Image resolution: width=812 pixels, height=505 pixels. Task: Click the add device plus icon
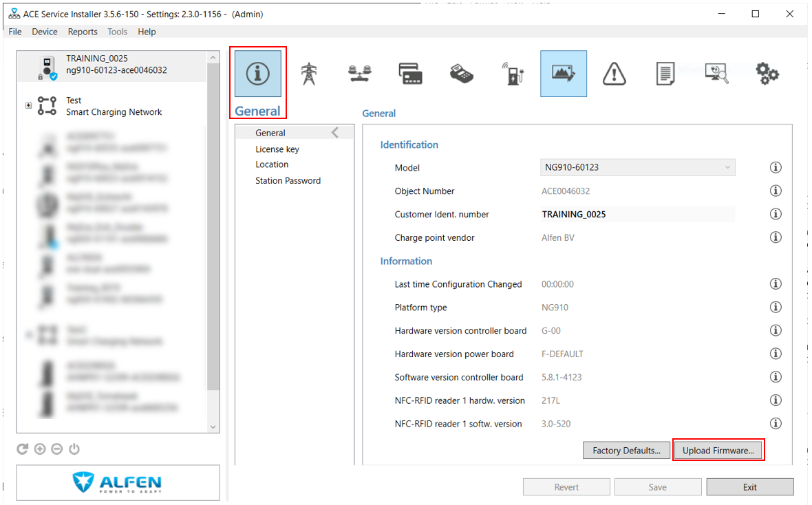(x=40, y=449)
